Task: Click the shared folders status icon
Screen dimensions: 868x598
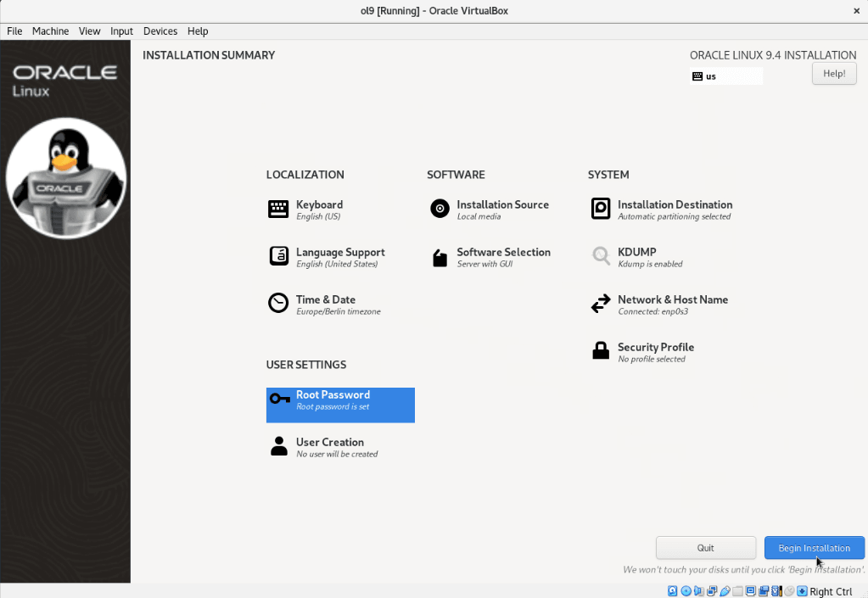Action: [x=738, y=591]
